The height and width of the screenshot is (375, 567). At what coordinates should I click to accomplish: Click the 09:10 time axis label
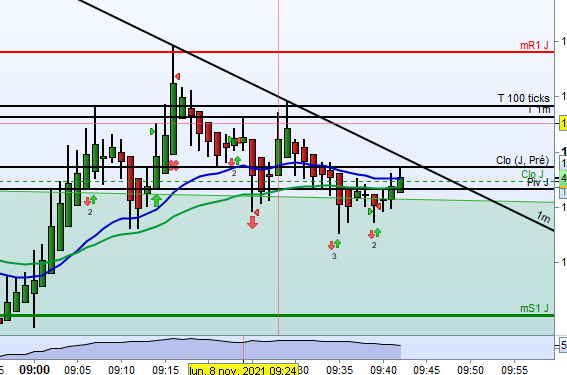click(x=122, y=370)
